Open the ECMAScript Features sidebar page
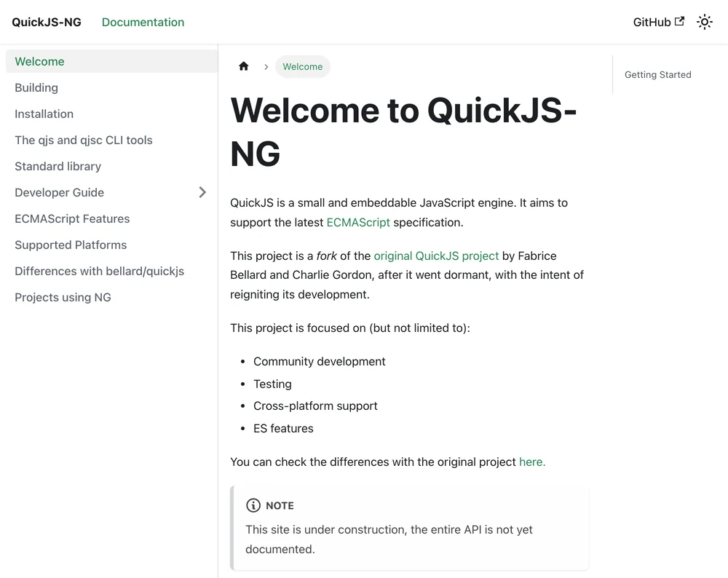 [x=111, y=218]
